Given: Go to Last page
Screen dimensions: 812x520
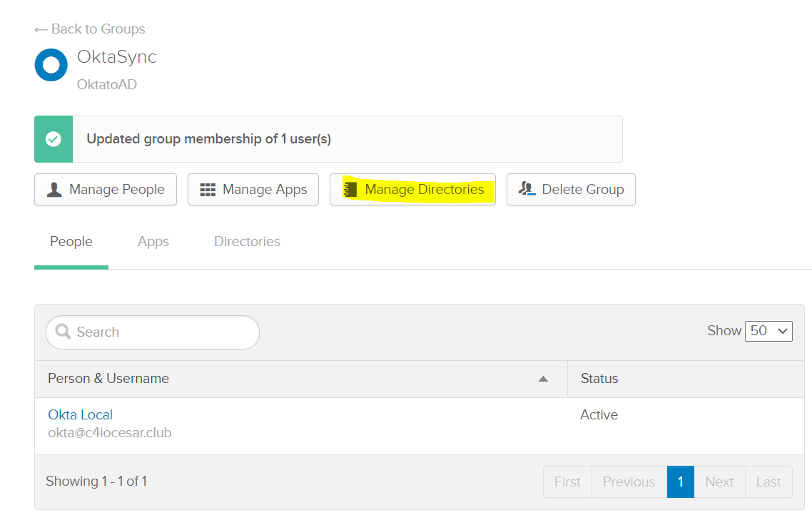Looking at the screenshot, I should pyautogui.click(x=768, y=482).
